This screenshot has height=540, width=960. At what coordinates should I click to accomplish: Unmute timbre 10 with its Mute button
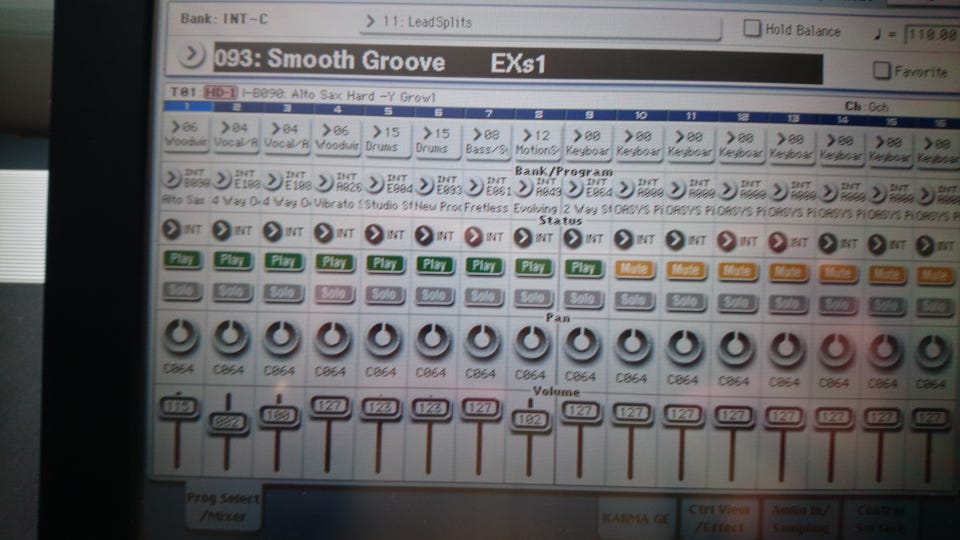tap(634, 269)
